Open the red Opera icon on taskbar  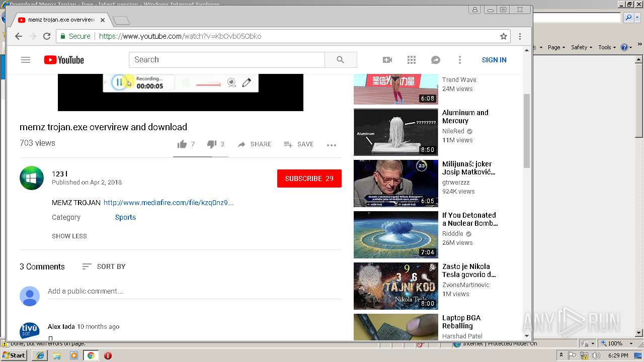[x=108, y=355]
